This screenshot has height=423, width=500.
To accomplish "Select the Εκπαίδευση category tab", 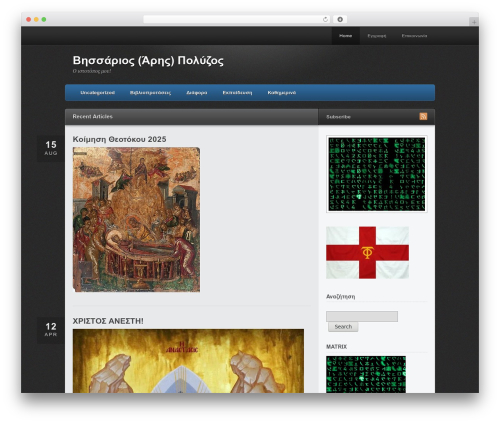I will [x=237, y=93].
